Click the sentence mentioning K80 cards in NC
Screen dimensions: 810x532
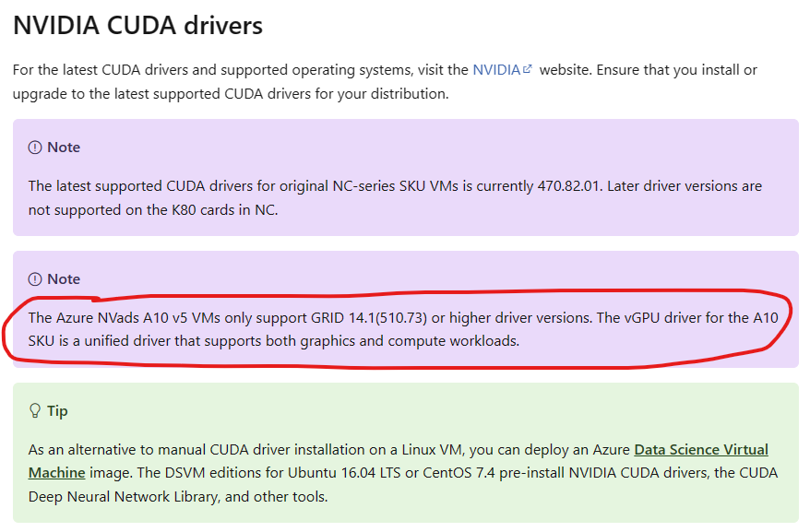click(x=153, y=209)
